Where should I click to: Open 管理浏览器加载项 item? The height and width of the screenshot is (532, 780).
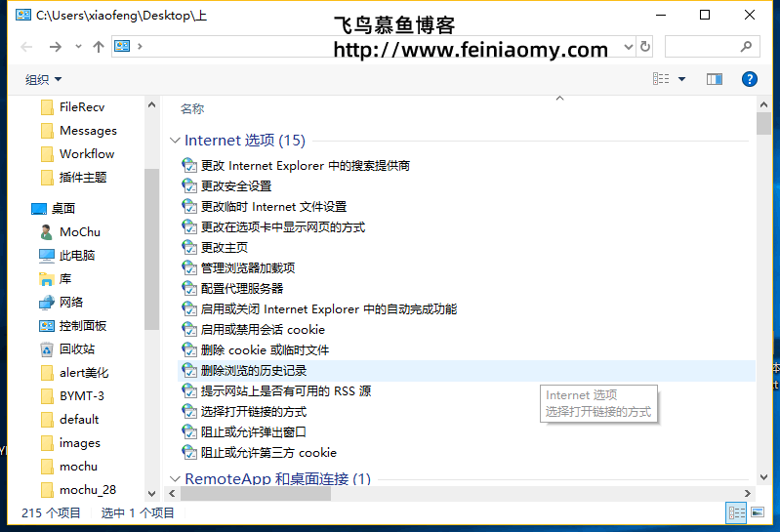pyautogui.click(x=238, y=268)
